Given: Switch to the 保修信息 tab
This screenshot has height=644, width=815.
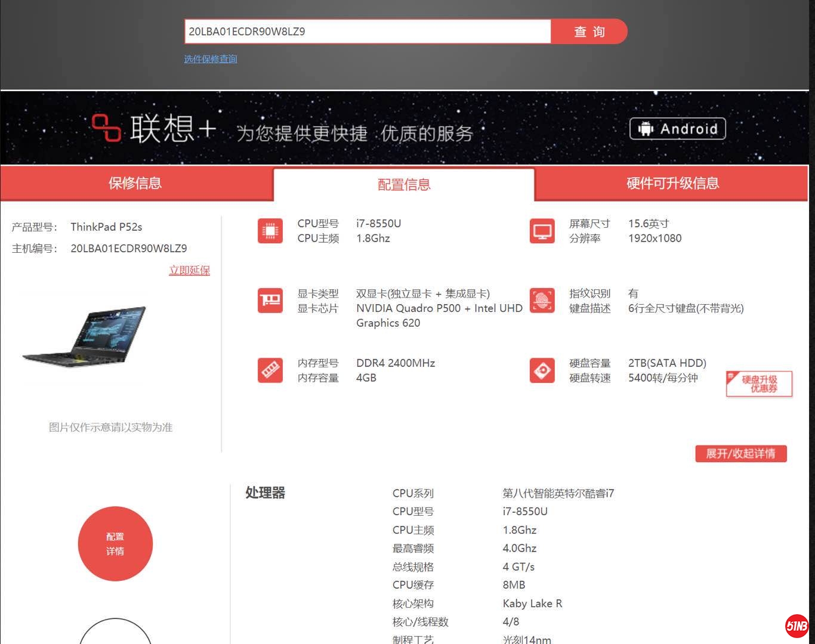Looking at the screenshot, I should click(135, 183).
